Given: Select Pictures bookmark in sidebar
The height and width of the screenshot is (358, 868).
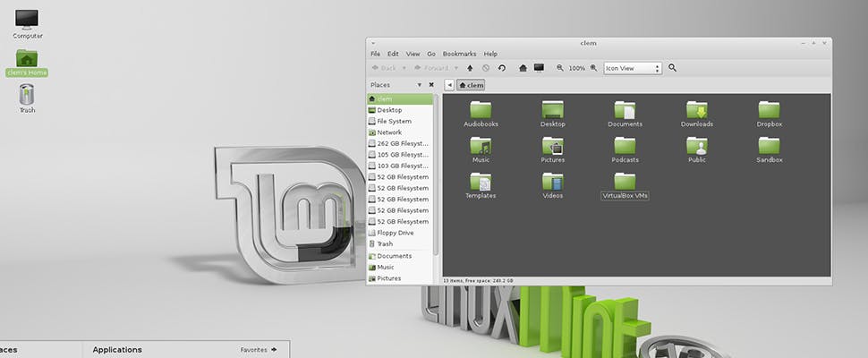Looking at the screenshot, I should tap(400, 278).
